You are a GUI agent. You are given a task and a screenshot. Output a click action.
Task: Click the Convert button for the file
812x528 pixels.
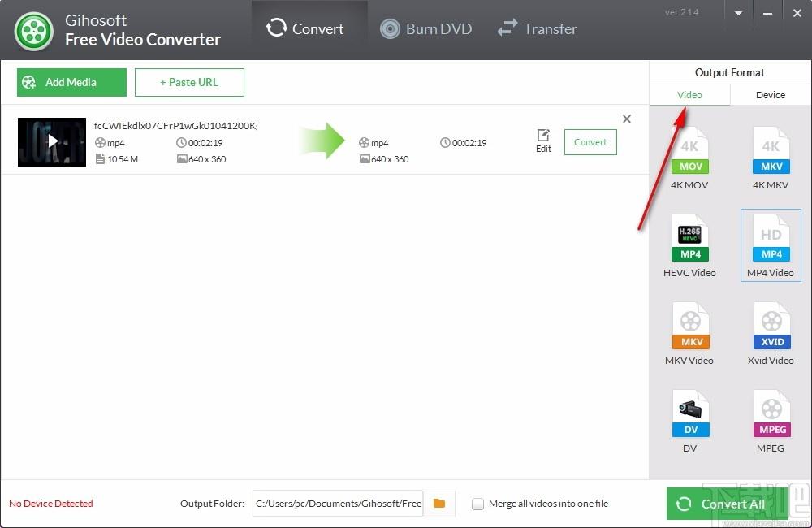(590, 142)
